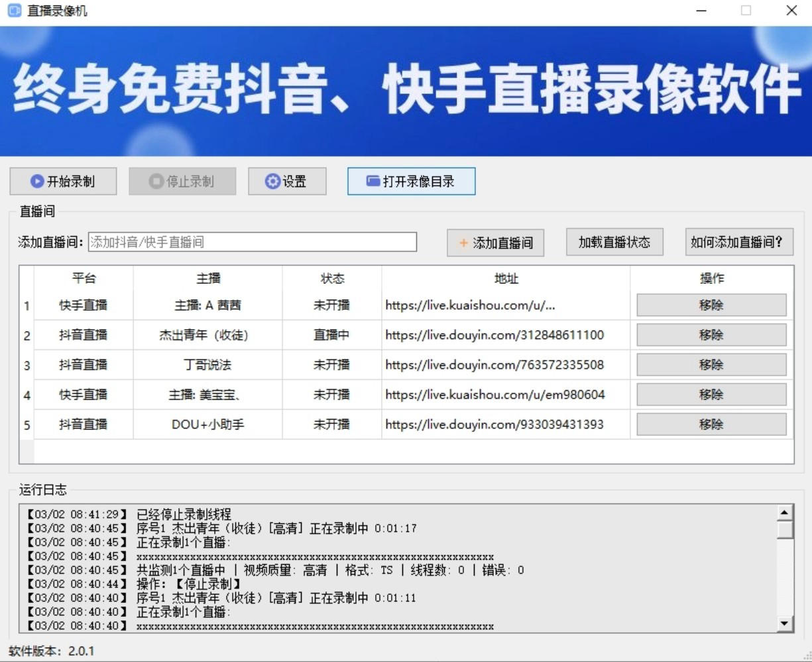Select row header number 4
Image resolution: width=812 pixels, height=662 pixels.
click(x=27, y=395)
